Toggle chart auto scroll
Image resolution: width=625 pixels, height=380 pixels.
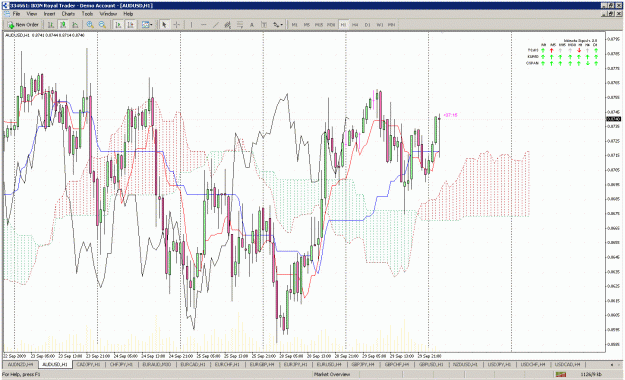(x=118, y=25)
